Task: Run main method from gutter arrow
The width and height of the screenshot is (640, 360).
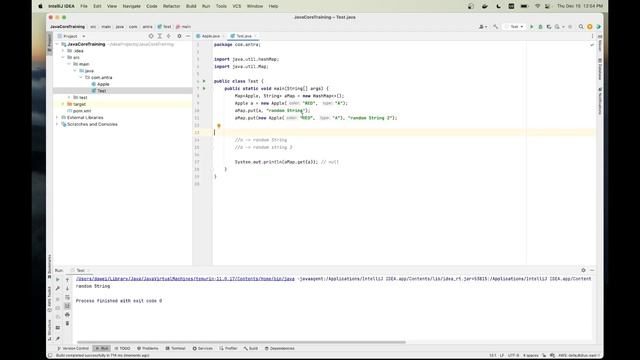Action: (204, 89)
